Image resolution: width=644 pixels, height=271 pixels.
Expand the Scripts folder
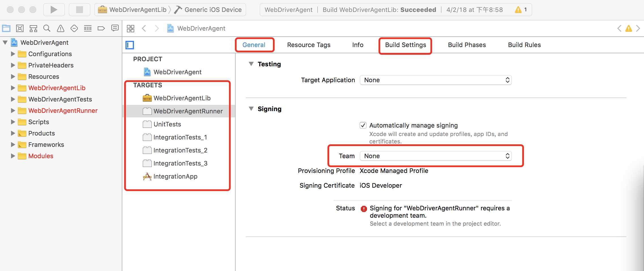[x=13, y=122]
